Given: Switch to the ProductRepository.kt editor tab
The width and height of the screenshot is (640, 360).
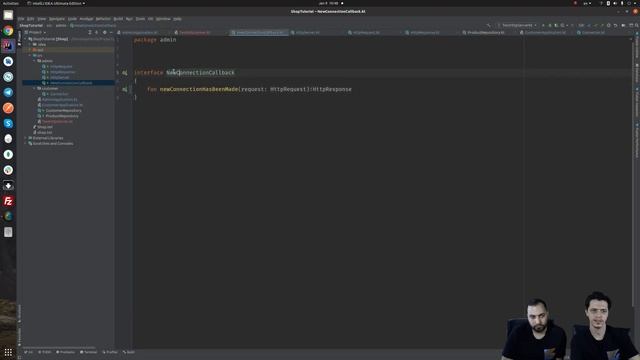Looking at the screenshot, I should (x=486, y=32).
